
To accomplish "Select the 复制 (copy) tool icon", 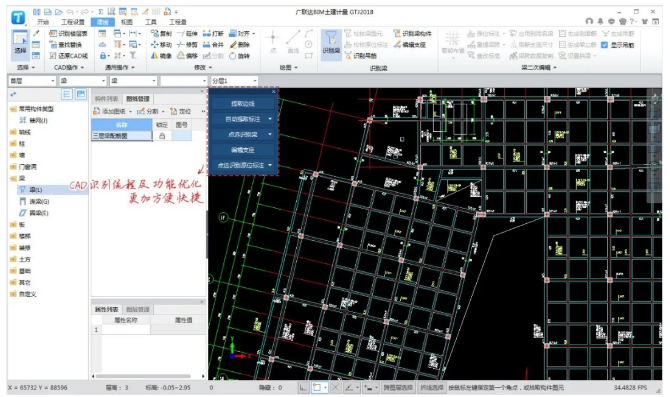I will tap(155, 33).
